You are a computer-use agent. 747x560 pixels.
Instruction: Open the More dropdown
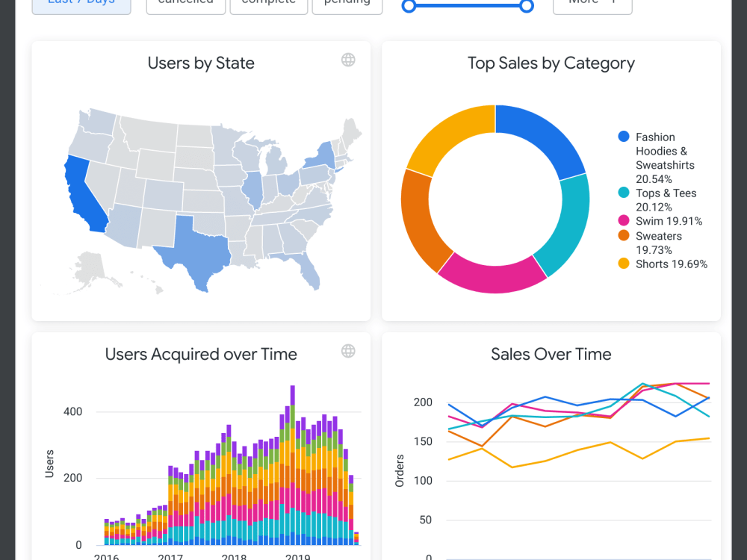pos(592,3)
